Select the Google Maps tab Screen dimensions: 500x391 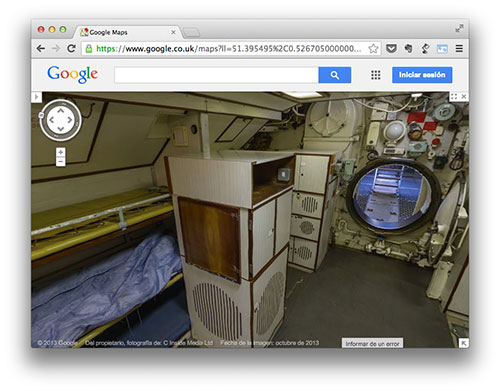pyautogui.click(x=127, y=32)
